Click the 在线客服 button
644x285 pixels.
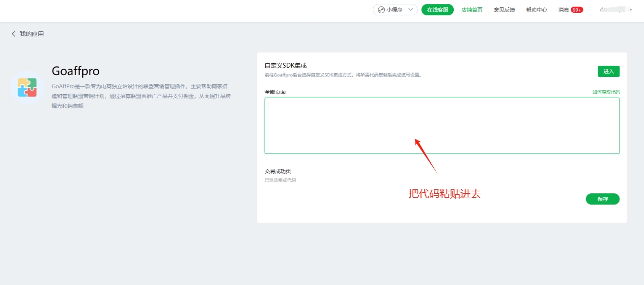[438, 10]
